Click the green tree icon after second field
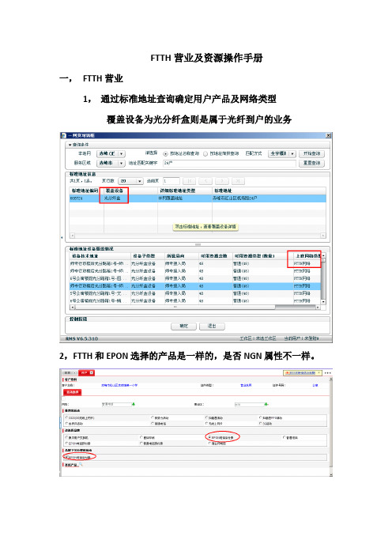 click(x=266, y=404)
